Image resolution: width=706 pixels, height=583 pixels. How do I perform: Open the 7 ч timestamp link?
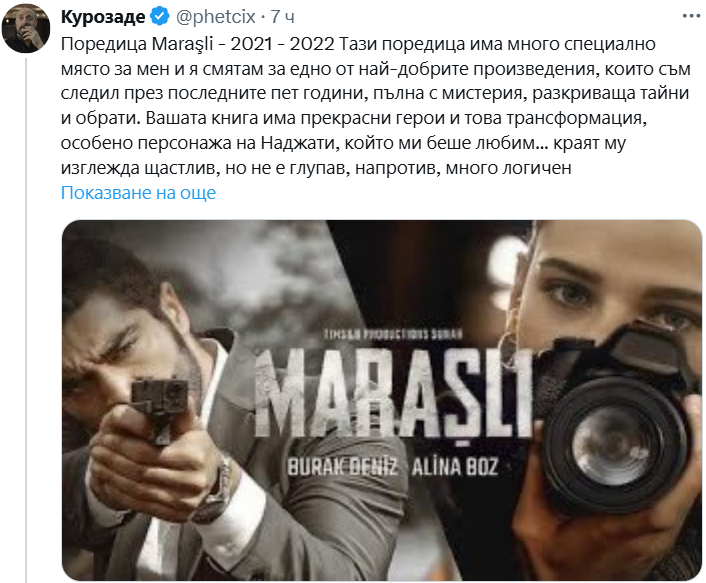pos(283,17)
